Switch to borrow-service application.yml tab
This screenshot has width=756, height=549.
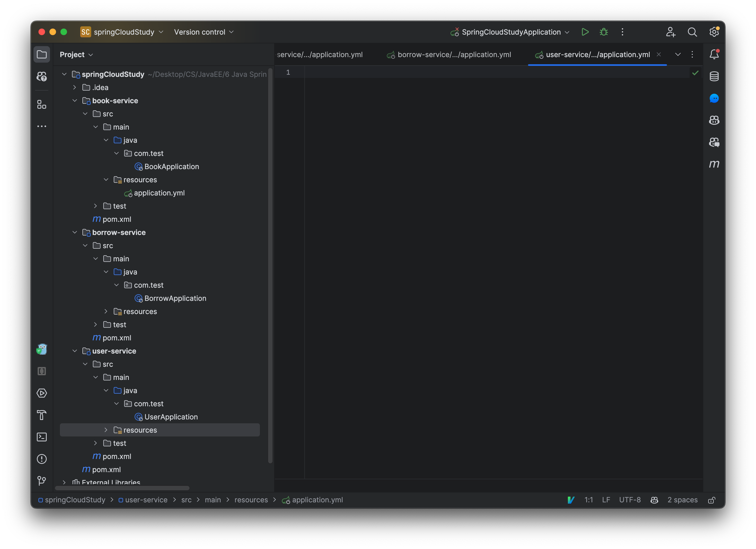click(449, 54)
